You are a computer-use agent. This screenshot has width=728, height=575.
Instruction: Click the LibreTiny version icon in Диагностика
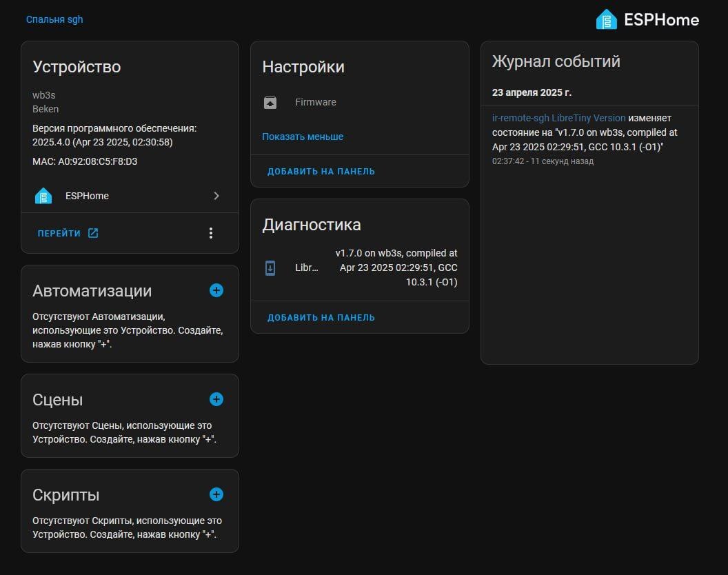(x=270, y=268)
